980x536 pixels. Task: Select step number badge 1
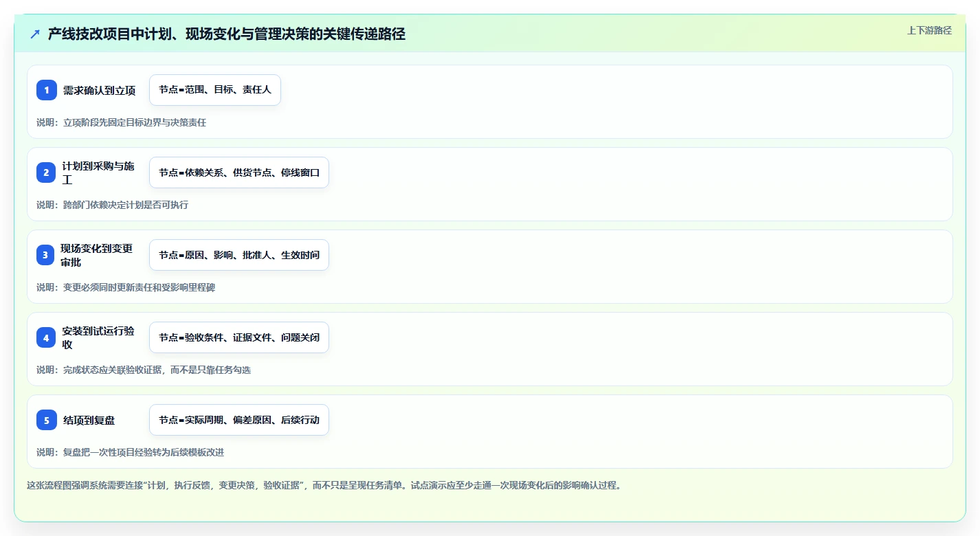tap(47, 90)
